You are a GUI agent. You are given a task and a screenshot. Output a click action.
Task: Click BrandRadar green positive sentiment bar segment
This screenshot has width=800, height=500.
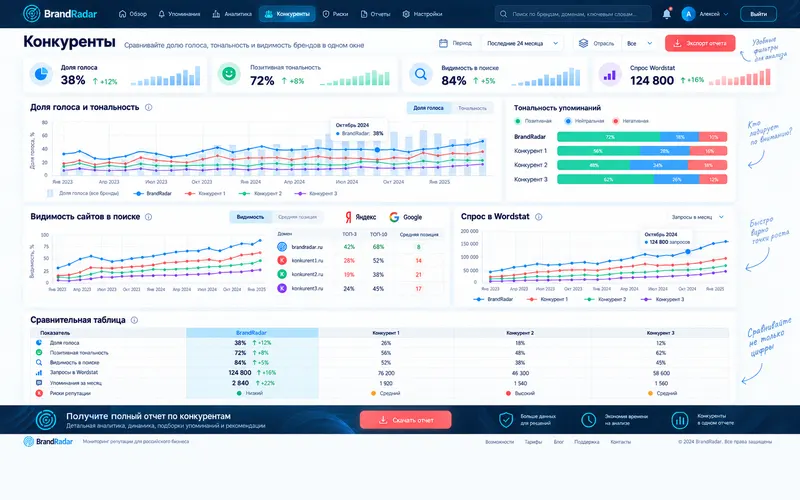[x=608, y=137]
